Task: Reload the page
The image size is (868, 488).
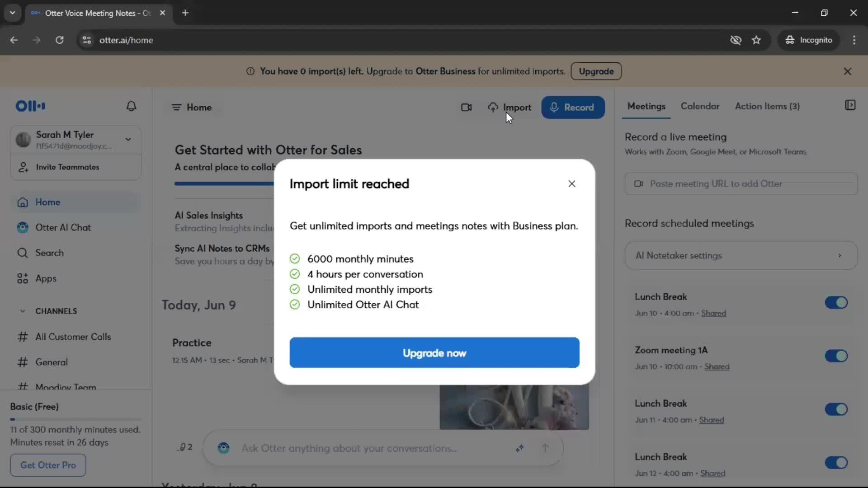Action: pyautogui.click(x=59, y=40)
